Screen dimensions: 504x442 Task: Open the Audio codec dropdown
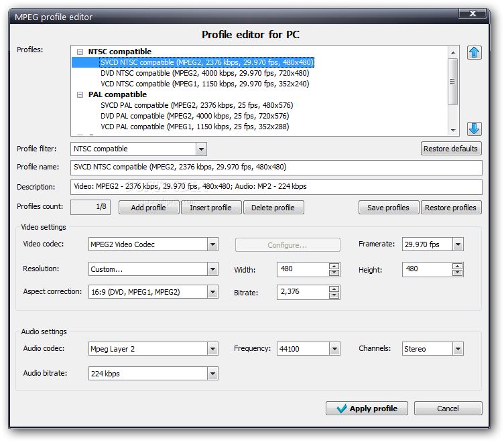coord(212,349)
